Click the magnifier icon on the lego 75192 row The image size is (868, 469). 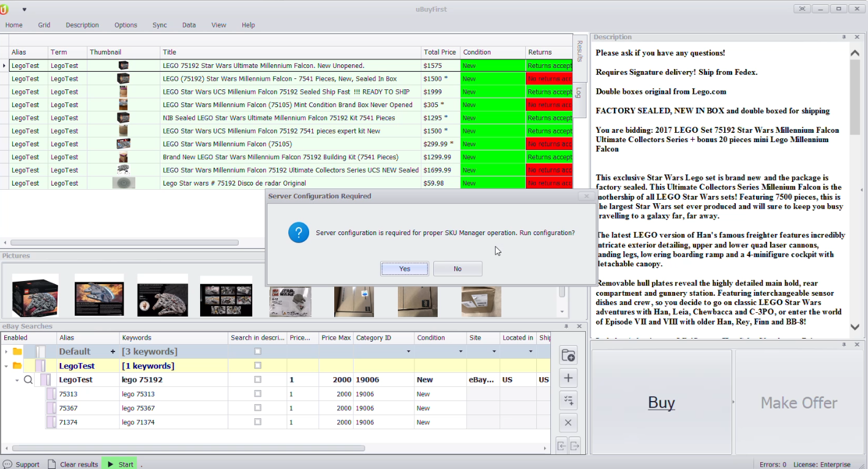click(28, 380)
